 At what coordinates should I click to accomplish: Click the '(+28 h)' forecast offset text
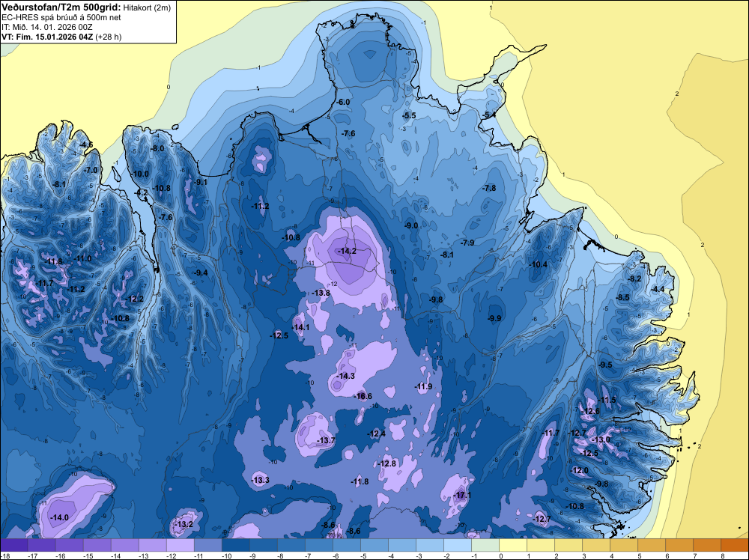109,37
